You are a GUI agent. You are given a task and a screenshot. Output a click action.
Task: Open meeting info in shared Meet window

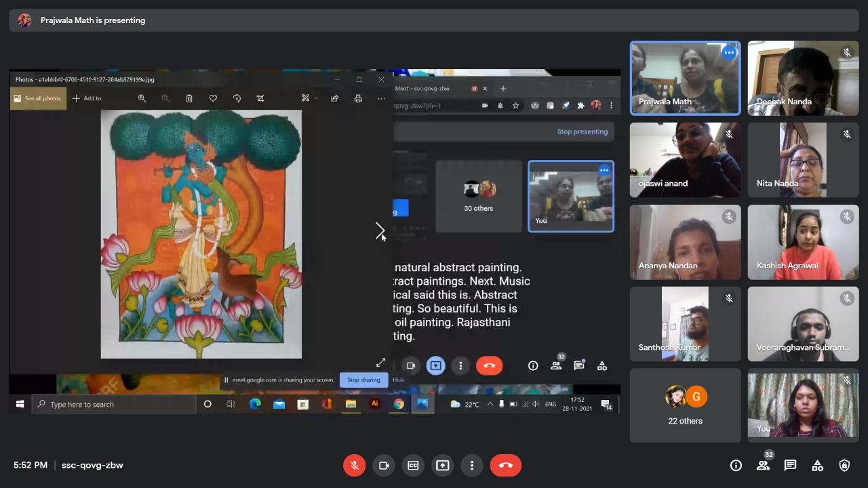pyautogui.click(x=533, y=366)
